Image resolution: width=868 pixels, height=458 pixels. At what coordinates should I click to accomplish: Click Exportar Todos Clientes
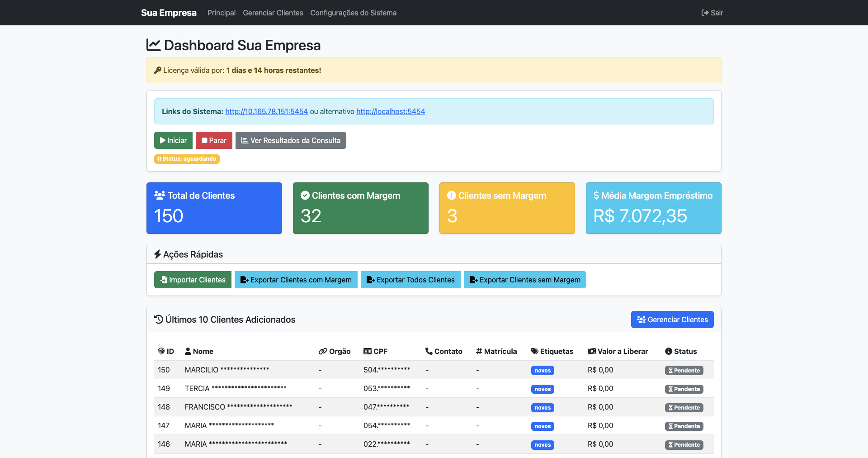click(x=410, y=280)
